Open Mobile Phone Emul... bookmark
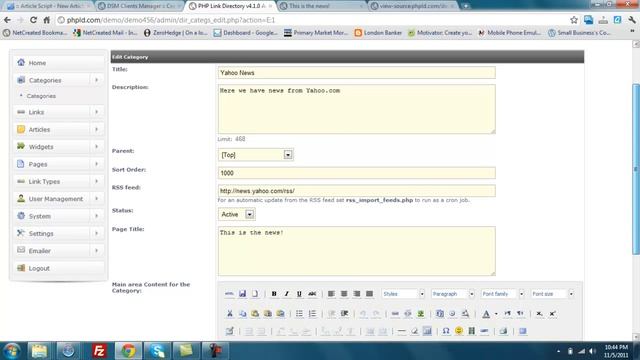Screen dimensions: 640x360 click(509, 33)
